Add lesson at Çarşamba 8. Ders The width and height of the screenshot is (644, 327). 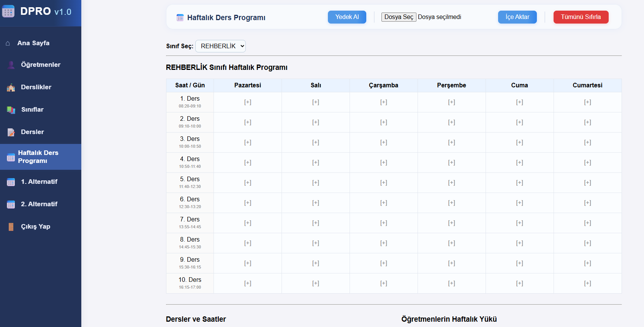pos(384,243)
